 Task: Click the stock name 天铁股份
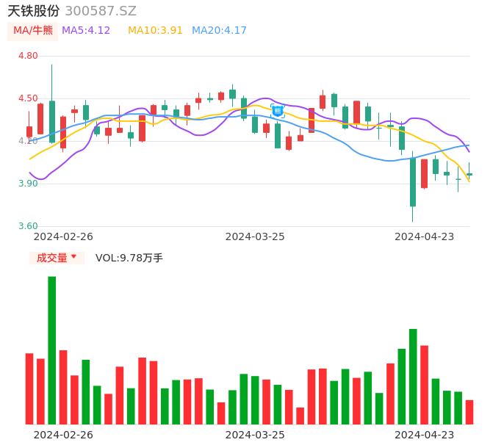pos(34,11)
